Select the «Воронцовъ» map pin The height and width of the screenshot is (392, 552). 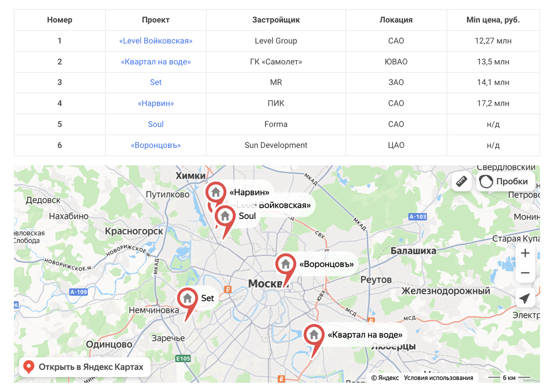[285, 264]
